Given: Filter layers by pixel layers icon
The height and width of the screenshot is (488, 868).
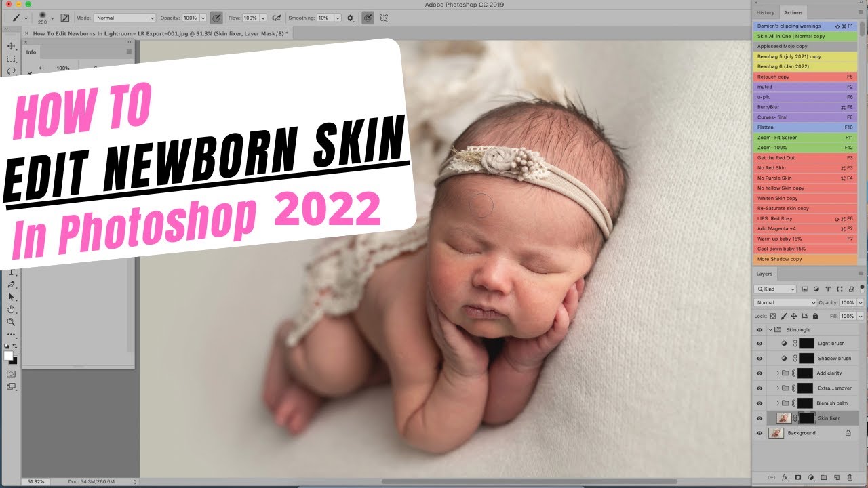Looking at the screenshot, I should click(x=806, y=289).
